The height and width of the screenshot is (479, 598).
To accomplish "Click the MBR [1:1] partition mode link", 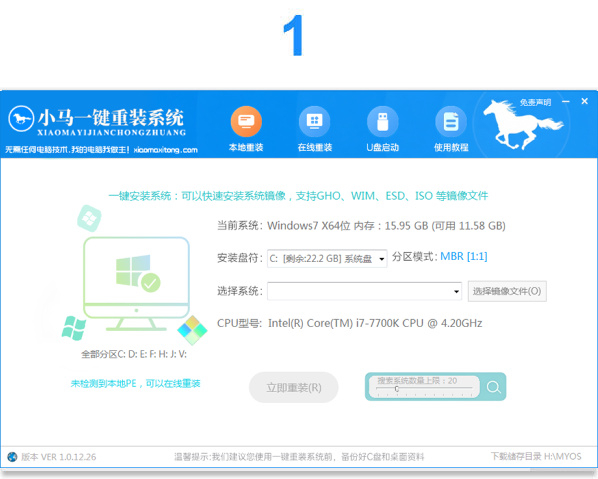I will (x=464, y=256).
